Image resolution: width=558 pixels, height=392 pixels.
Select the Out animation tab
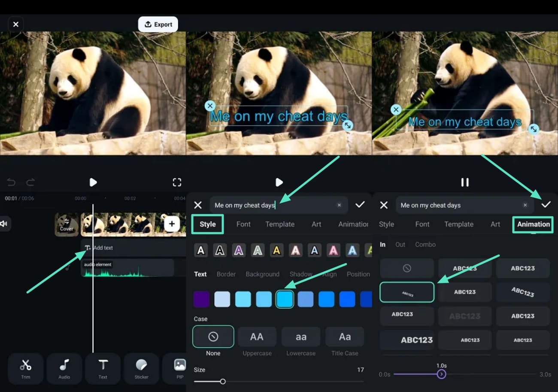[400, 244]
